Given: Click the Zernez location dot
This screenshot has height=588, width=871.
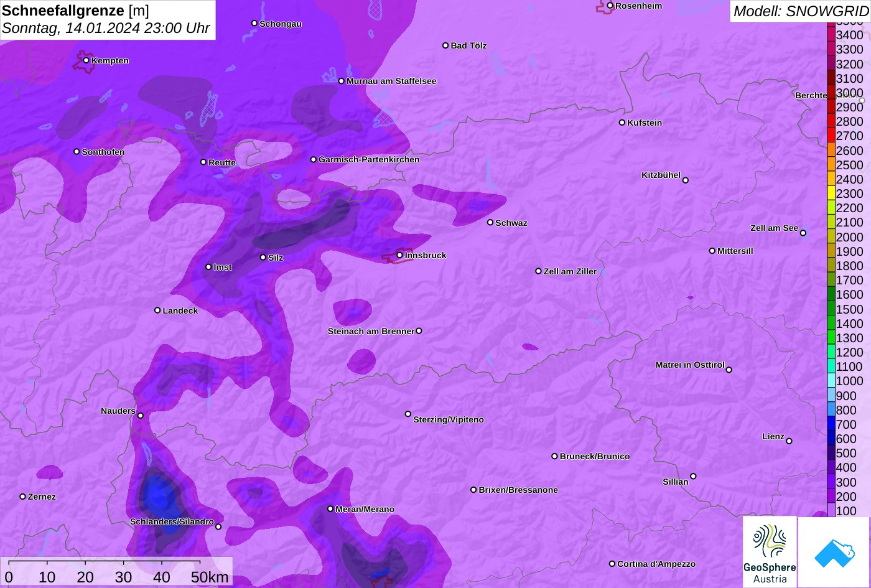Looking at the screenshot, I should 23,497.
